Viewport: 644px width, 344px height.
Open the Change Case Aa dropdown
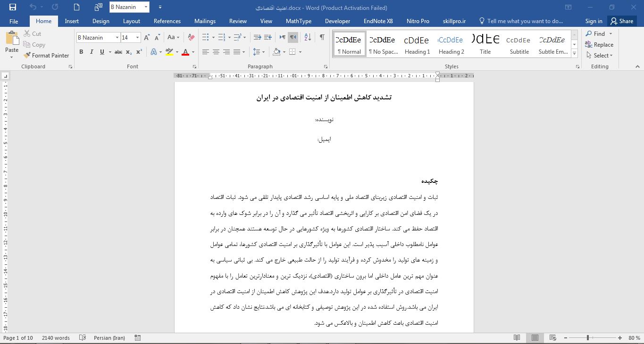pyautogui.click(x=173, y=38)
